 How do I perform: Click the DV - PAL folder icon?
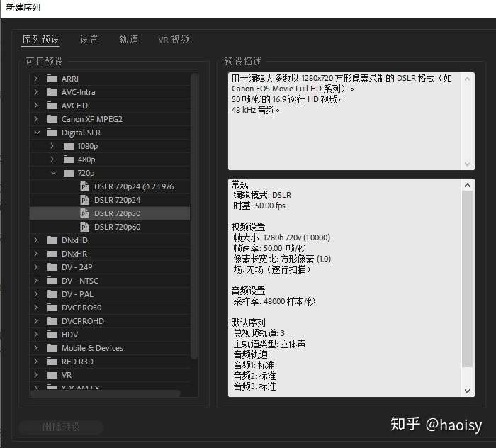tap(52, 294)
